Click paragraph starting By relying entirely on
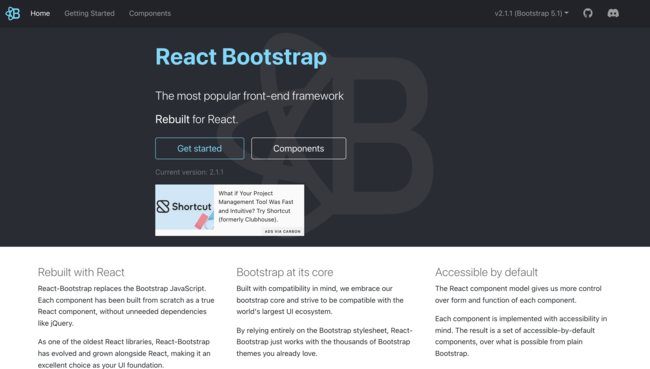 point(324,342)
